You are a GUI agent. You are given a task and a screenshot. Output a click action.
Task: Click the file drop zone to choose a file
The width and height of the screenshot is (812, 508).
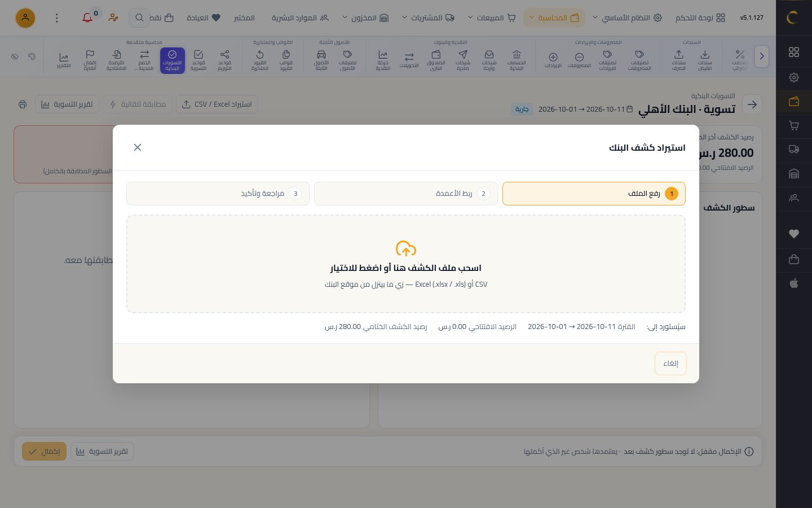click(406, 264)
